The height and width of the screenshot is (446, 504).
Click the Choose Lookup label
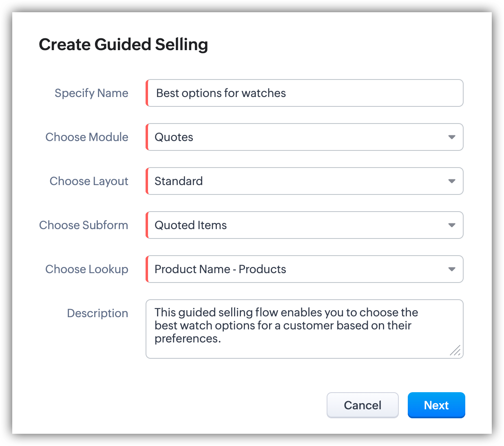pos(87,269)
